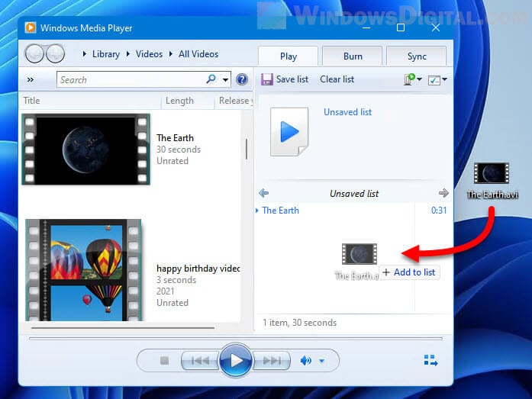
Task: Click the library horizontal scrollbar
Action: pyautogui.click(x=123, y=328)
